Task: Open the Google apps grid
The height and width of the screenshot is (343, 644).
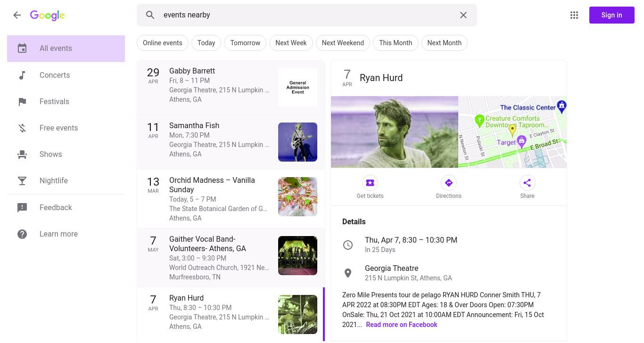Action: (574, 15)
